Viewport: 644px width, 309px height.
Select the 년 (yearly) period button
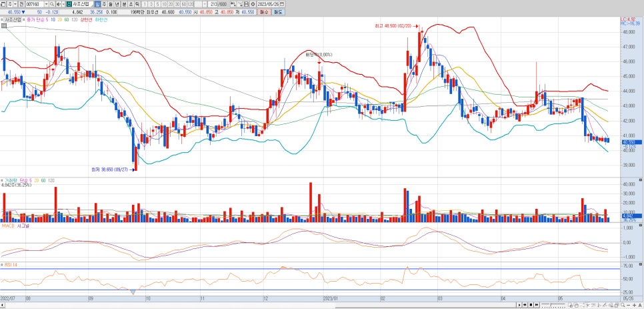point(117,4)
